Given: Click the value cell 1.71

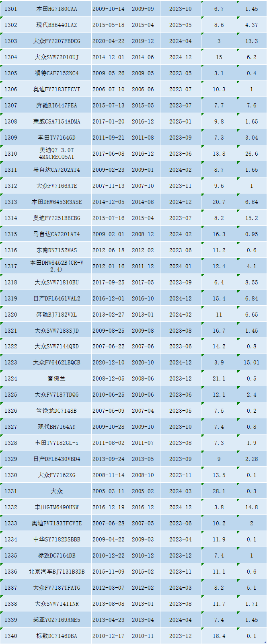Looking at the screenshot, I should coord(252,604).
